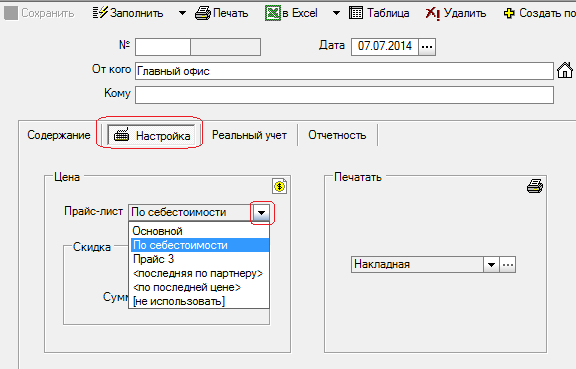Click the Печать printer toolbar icon
The height and width of the screenshot is (369, 576).
click(x=202, y=13)
